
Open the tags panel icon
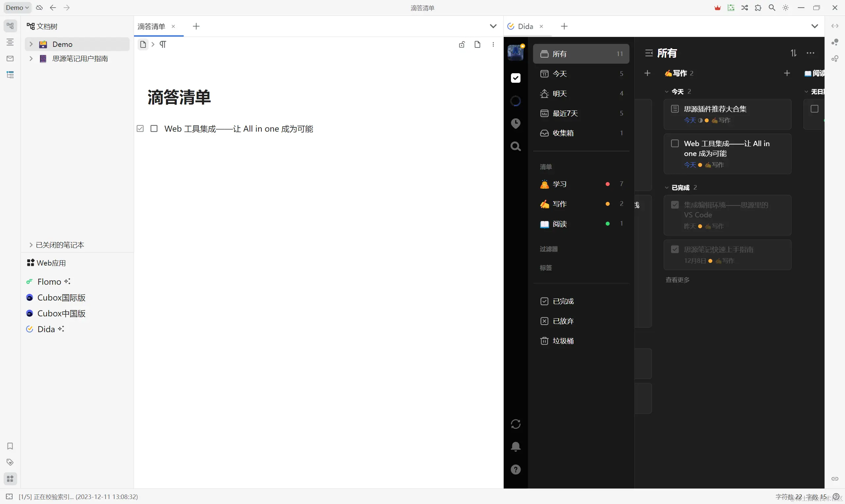10,462
